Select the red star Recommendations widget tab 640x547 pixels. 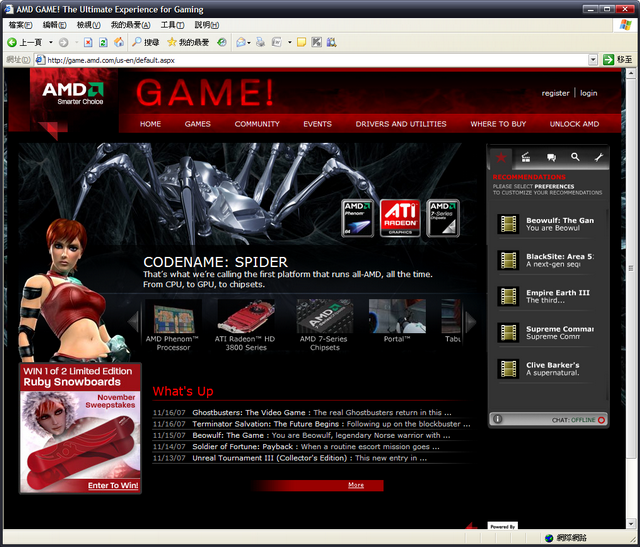tap(501, 157)
